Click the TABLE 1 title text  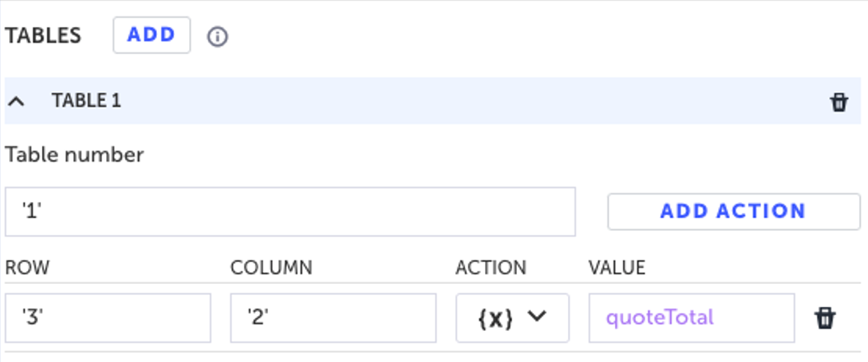pyautogui.click(x=86, y=101)
